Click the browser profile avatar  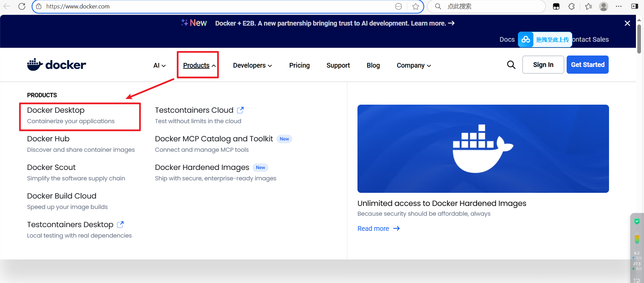[604, 6]
